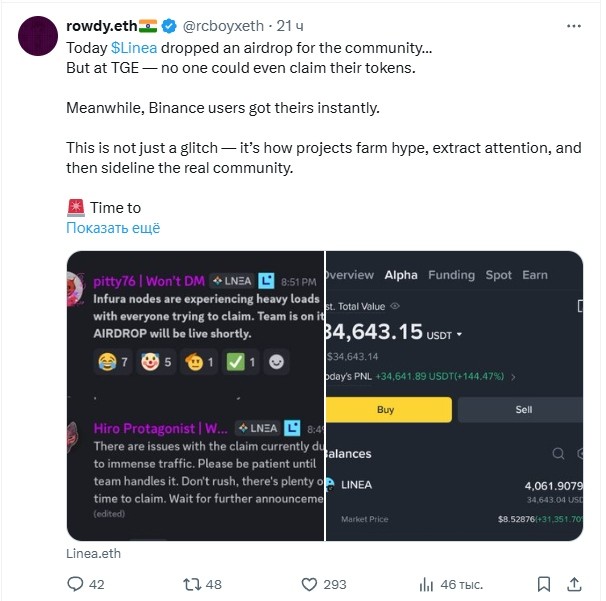This screenshot has height=601, width=606.
Task: Click the Linea.eth caption below the image
Action: [93, 552]
